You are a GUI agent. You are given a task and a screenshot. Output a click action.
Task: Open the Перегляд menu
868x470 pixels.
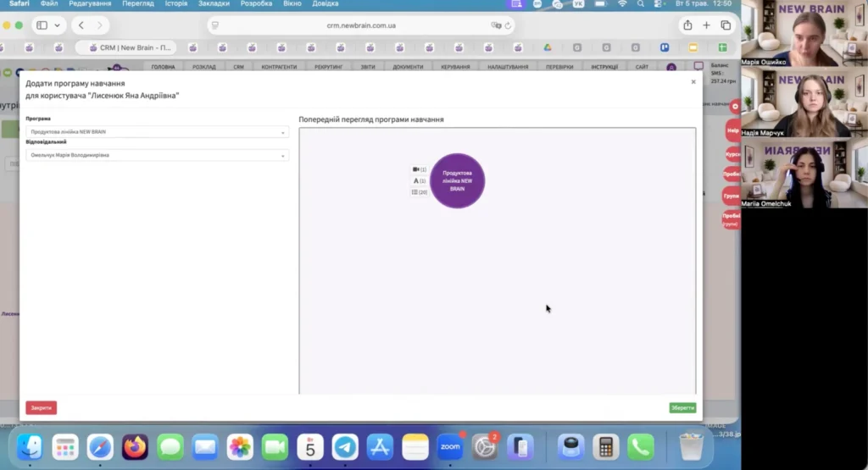(x=138, y=4)
